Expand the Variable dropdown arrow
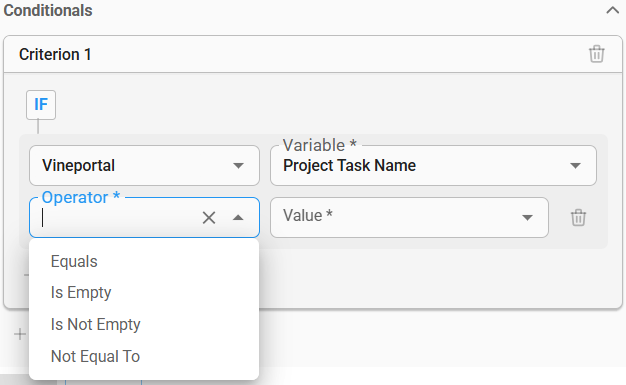The width and height of the screenshot is (626, 385). coord(575,166)
